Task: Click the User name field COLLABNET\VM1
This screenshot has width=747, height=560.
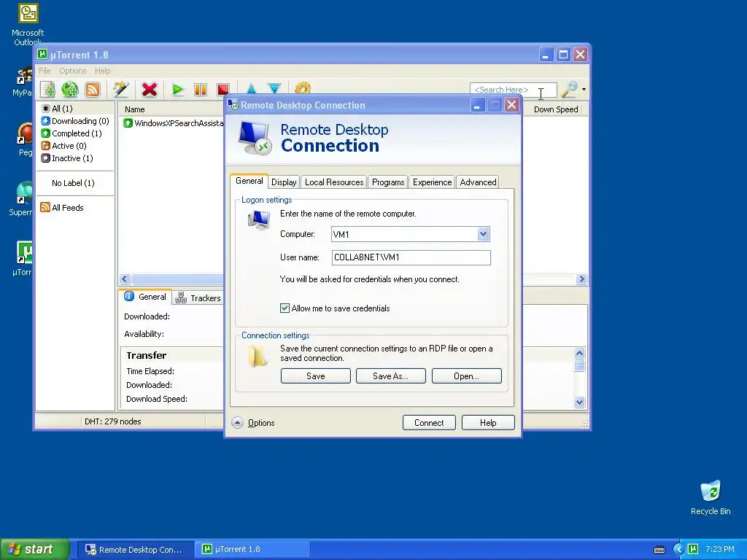Action: (411, 257)
